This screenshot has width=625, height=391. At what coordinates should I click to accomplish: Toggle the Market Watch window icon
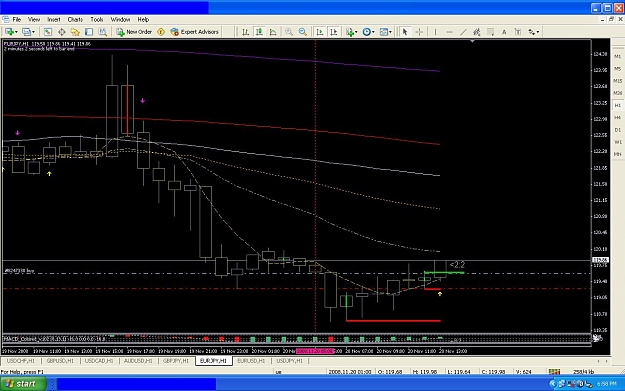(x=47, y=32)
